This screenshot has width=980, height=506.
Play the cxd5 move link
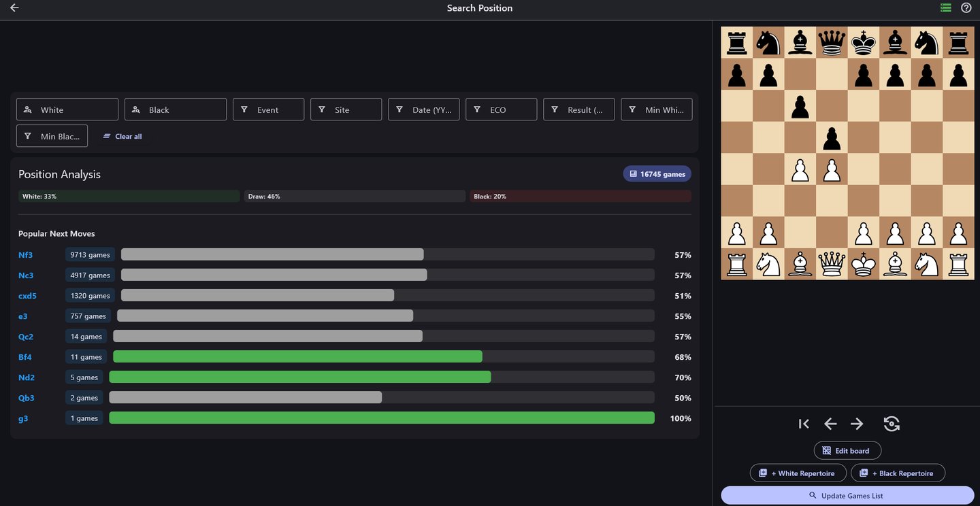tap(27, 296)
